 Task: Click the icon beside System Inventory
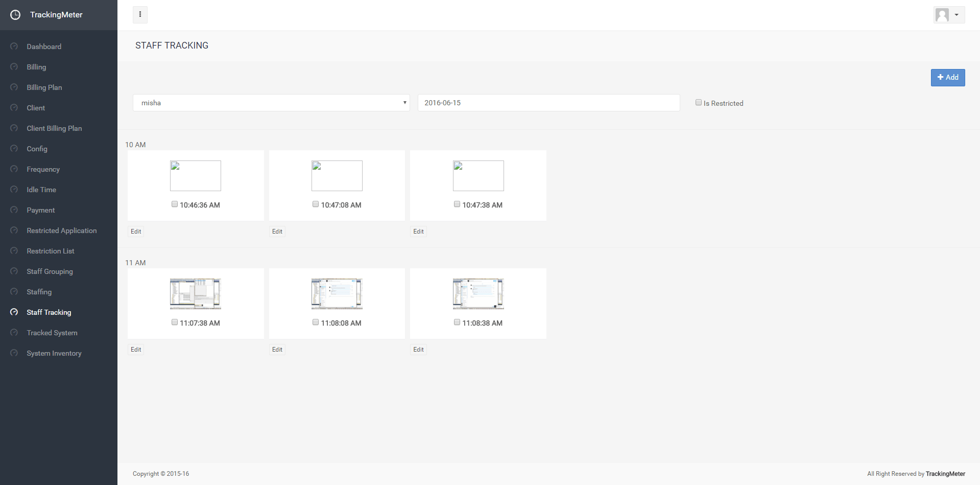14,353
